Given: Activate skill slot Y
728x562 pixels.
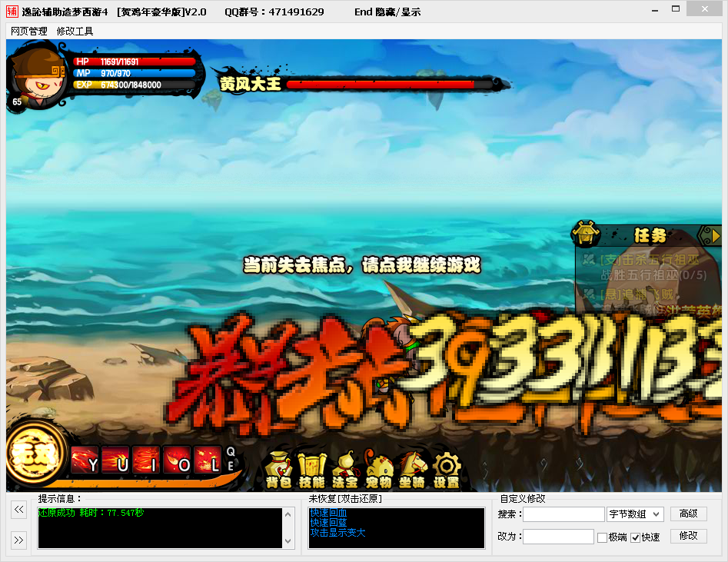Looking at the screenshot, I should click(x=85, y=460).
